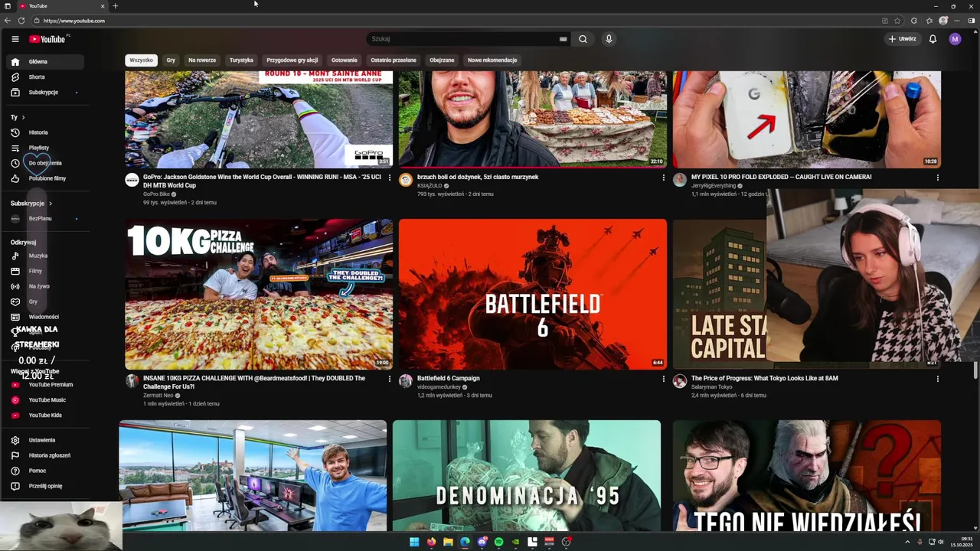Select the Ostatnio przesłane filter chip
This screenshot has width=980, height=551.
394,60
